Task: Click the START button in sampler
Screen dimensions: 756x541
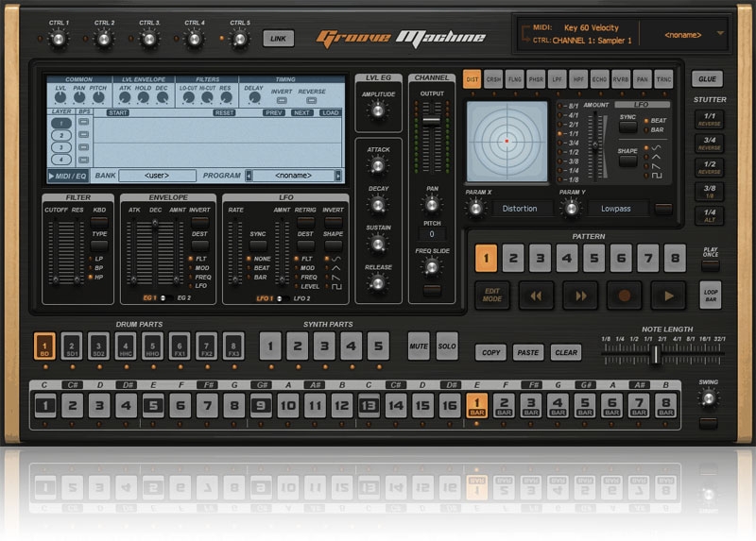Action: 118,112
